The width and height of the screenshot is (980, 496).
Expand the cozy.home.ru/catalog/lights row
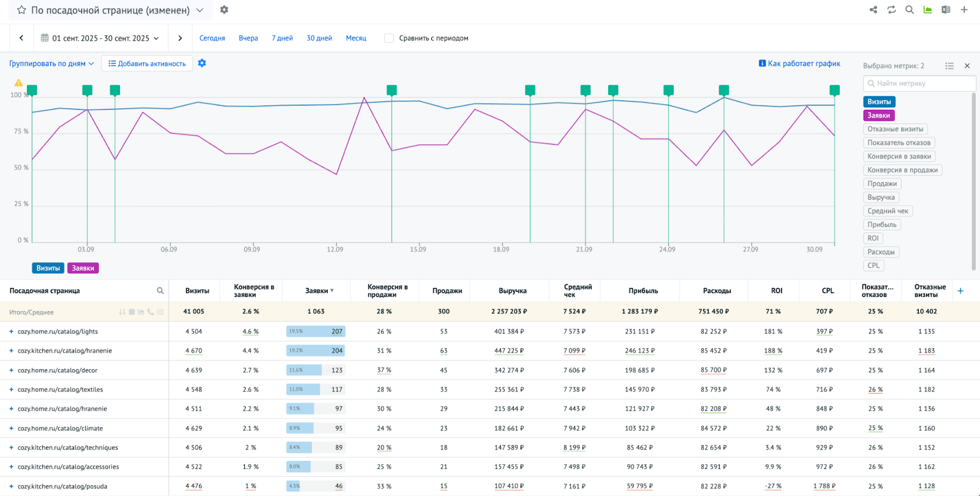[x=11, y=332]
